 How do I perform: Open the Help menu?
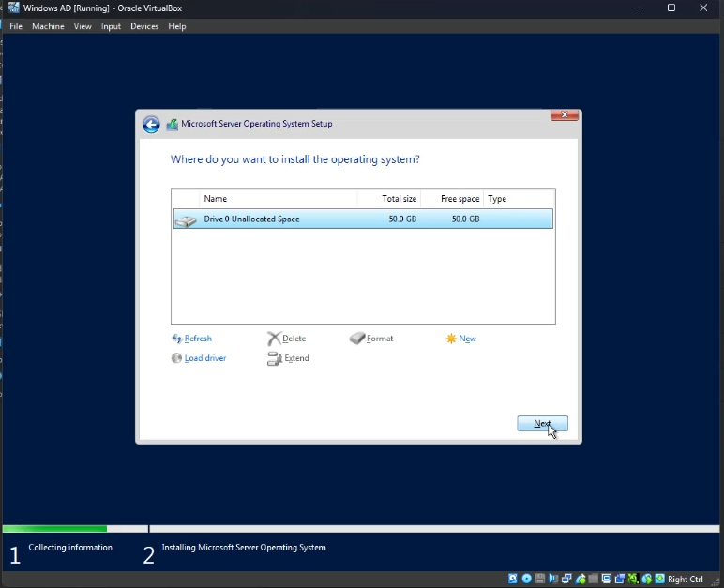[x=177, y=26]
